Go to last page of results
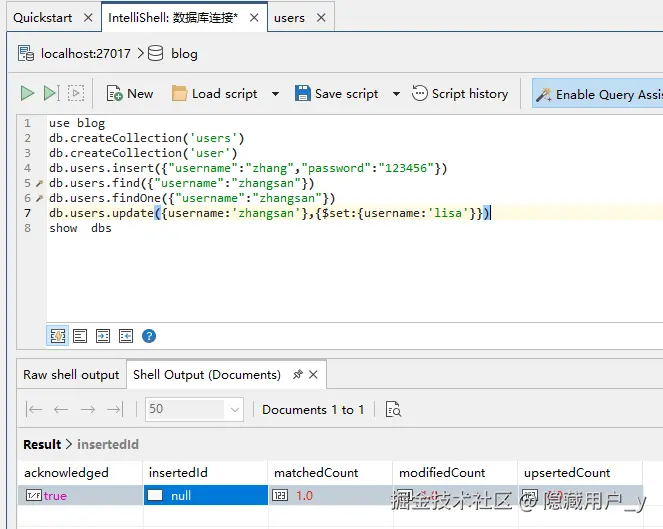The image size is (663, 529). pyautogui.click(x=115, y=409)
